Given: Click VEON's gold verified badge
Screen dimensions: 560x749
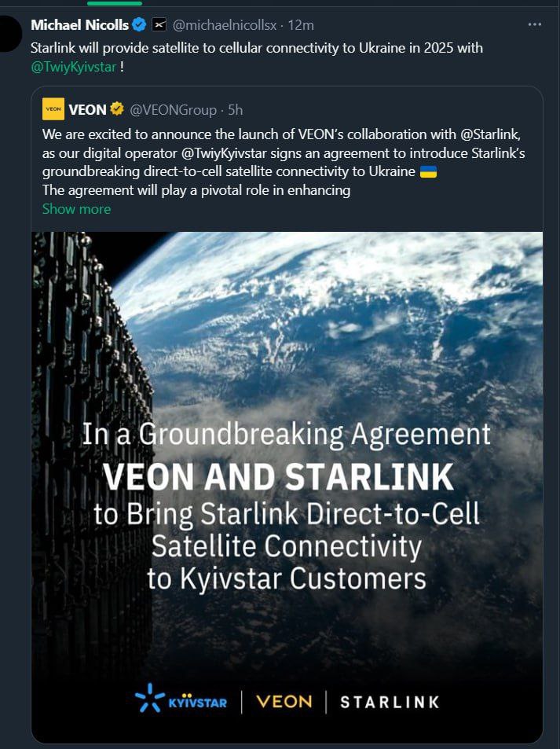Looking at the screenshot, I should [116, 109].
